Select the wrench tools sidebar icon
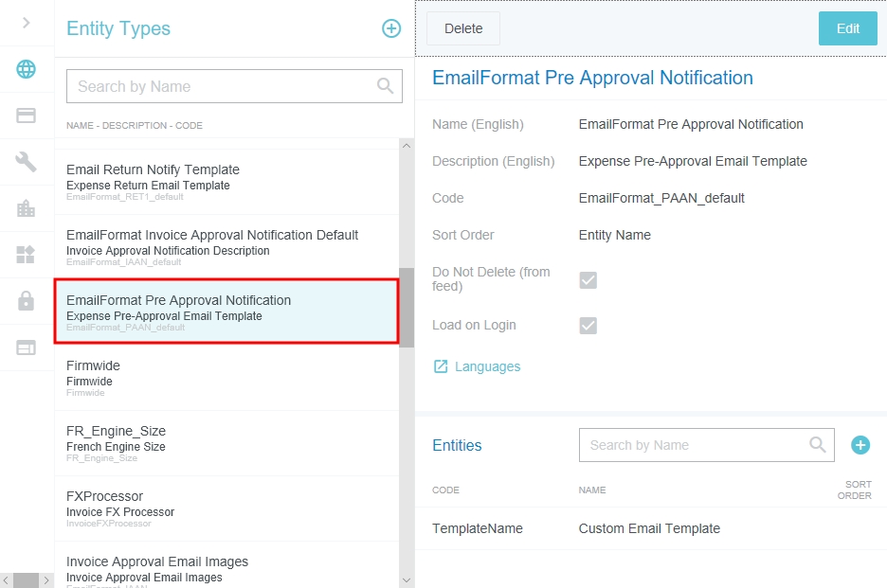 pyautogui.click(x=27, y=162)
